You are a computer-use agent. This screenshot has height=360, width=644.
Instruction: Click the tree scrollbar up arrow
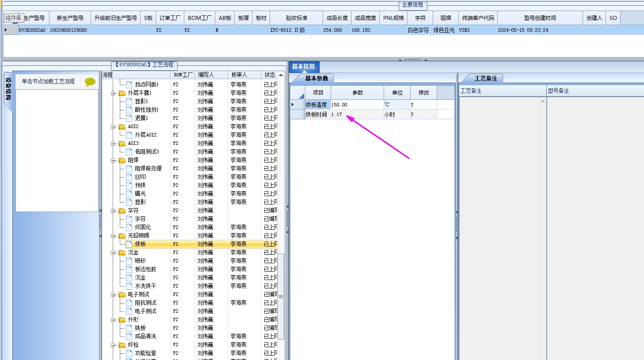281,75
